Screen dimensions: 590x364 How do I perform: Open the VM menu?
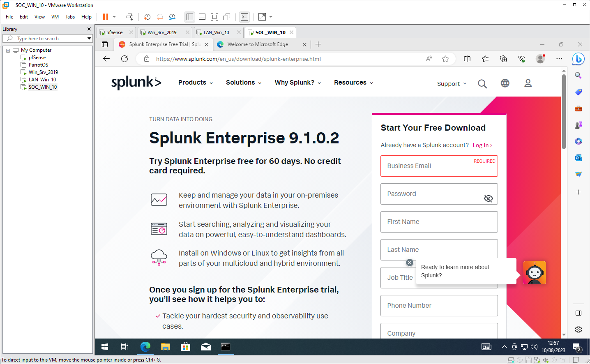(55, 17)
